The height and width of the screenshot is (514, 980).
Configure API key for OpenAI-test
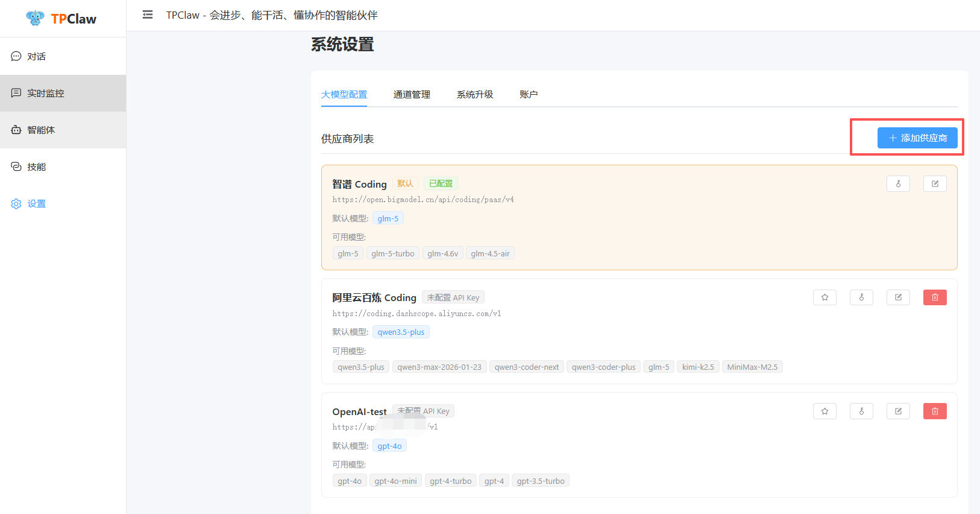click(x=861, y=411)
